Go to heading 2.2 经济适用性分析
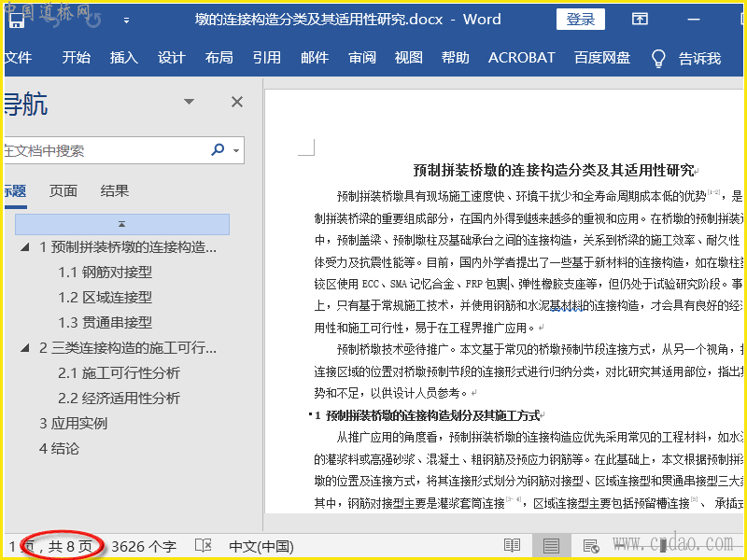Screen dimensions: 747x560 coord(120,399)
